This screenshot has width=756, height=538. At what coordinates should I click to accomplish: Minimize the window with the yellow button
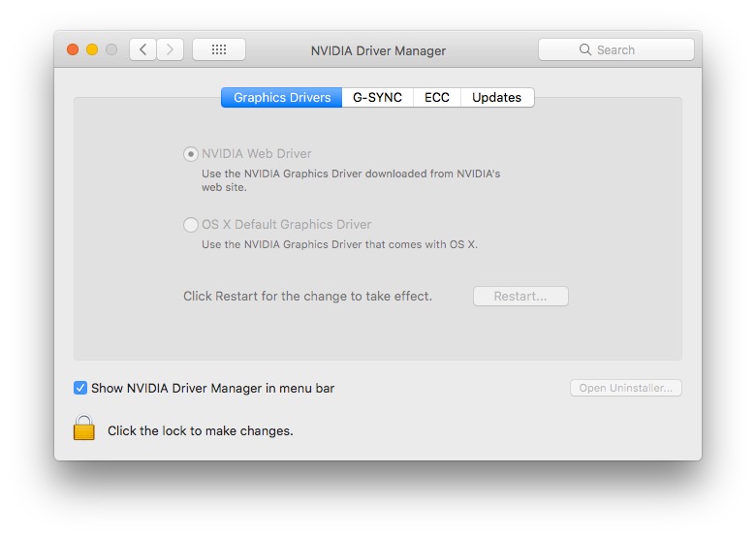(x=92, y=49)
